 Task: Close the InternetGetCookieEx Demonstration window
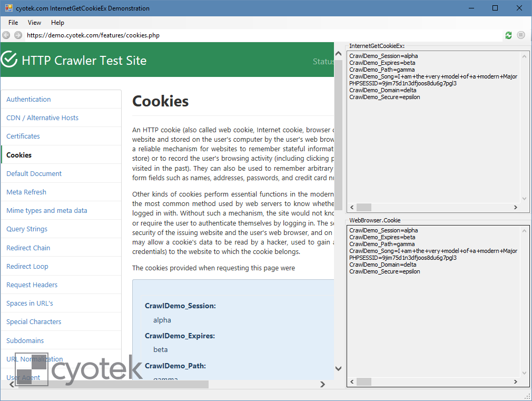(x=519, y=8)
